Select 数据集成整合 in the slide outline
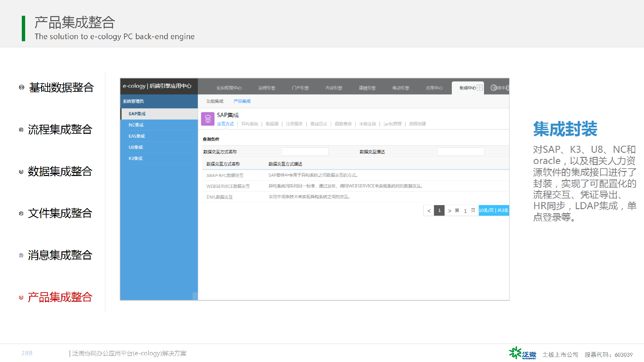 point(60,171)
